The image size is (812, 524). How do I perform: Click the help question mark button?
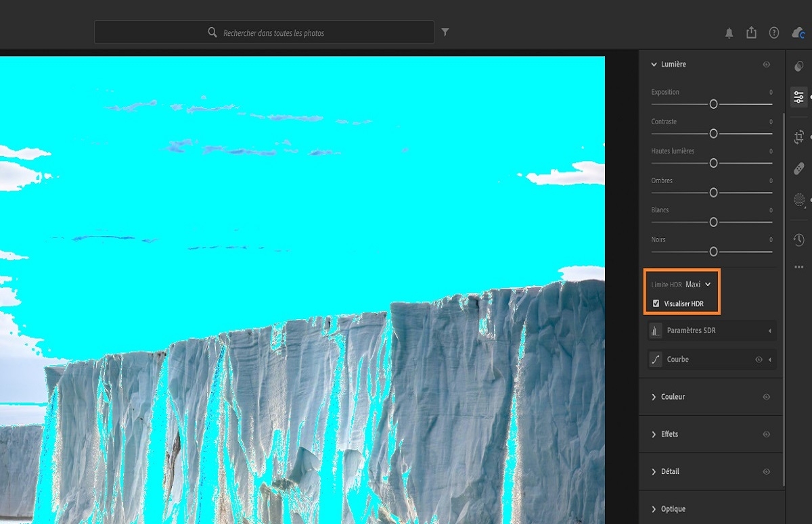pyautogui.click(x=773, y=32)
